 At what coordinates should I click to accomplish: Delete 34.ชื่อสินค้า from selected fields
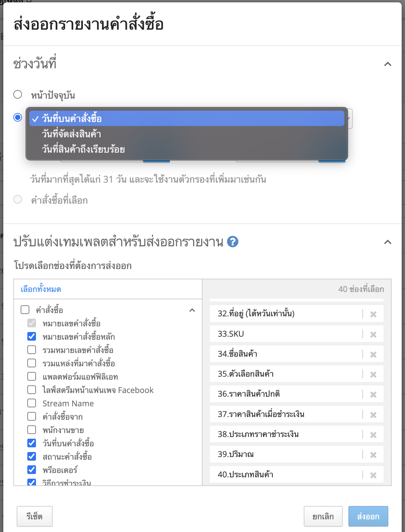click(373, 354)
